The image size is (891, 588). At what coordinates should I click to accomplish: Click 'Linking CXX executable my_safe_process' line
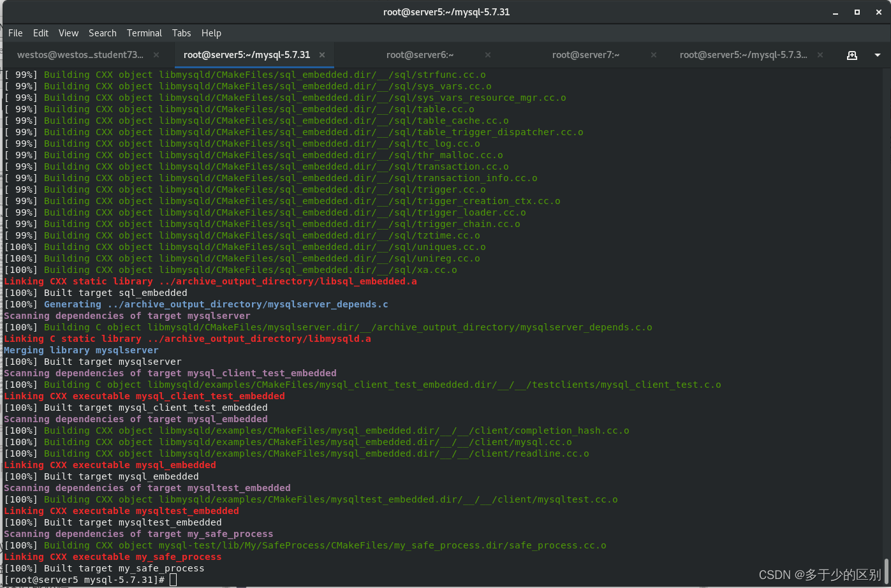113,557
